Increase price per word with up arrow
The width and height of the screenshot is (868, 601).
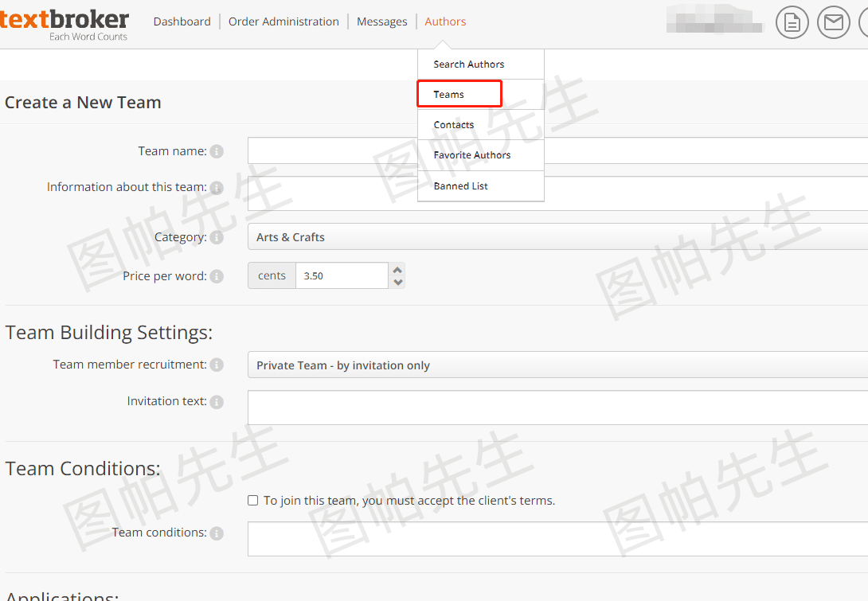click(x=397, y=271)
